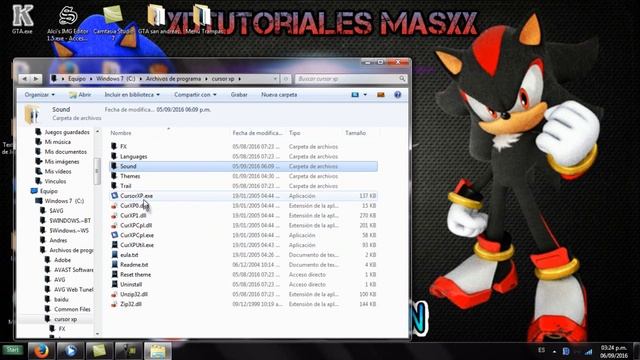640x360 pixels.
Task: Click the Abrir toolbar button
Action: click(80, 95)
